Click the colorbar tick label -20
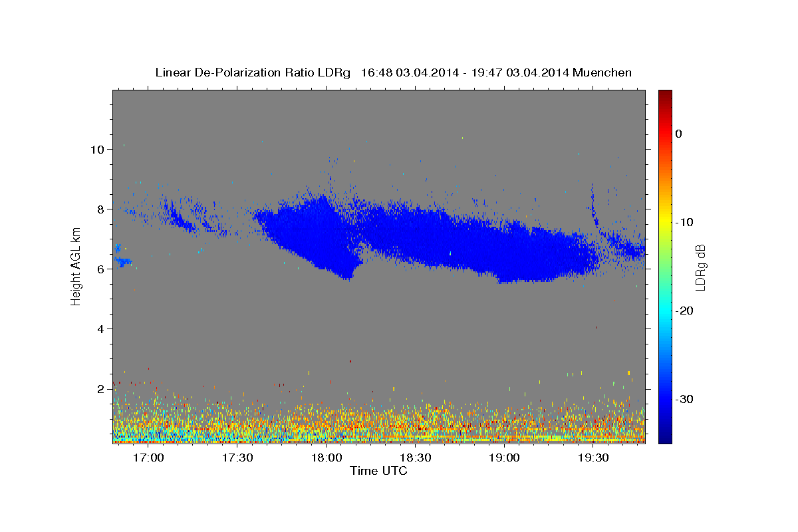Image resolution: width=798 pixels, height=532 pixels. tap(684, 311)
